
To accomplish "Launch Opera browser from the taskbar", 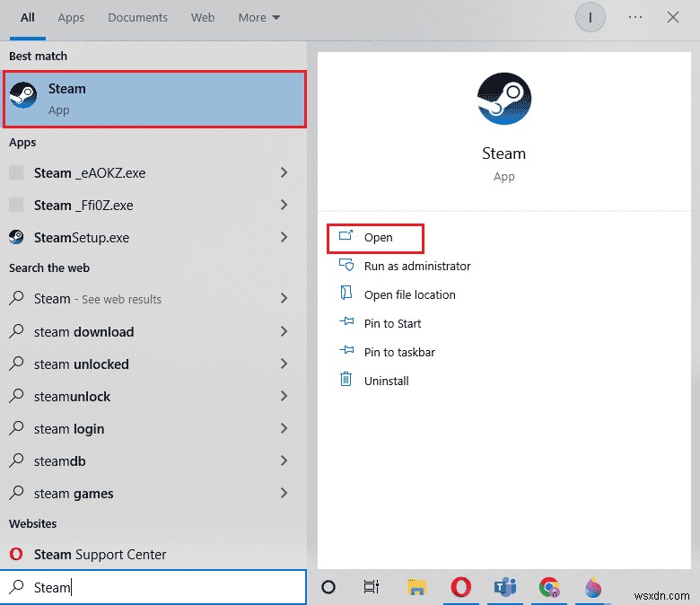I will coord(460,587).
